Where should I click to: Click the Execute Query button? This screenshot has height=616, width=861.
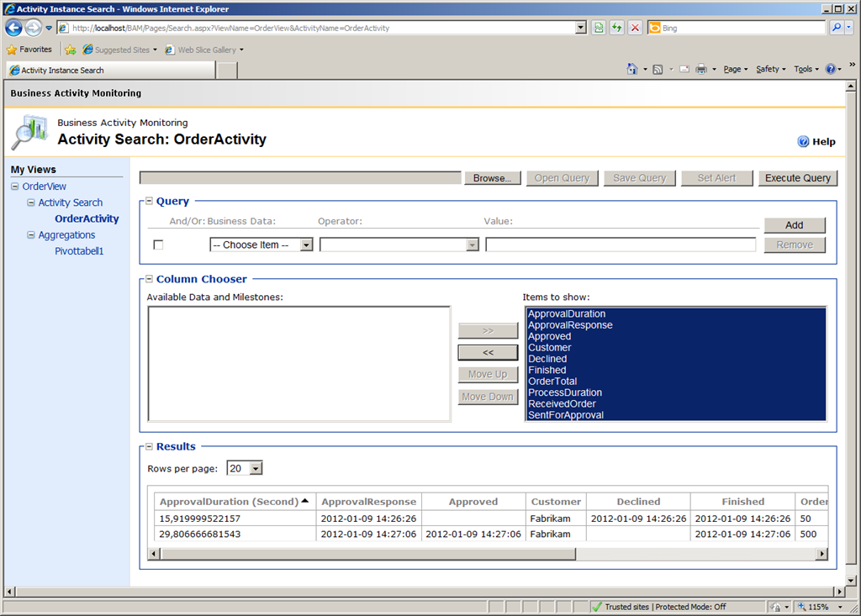(797, 178)
